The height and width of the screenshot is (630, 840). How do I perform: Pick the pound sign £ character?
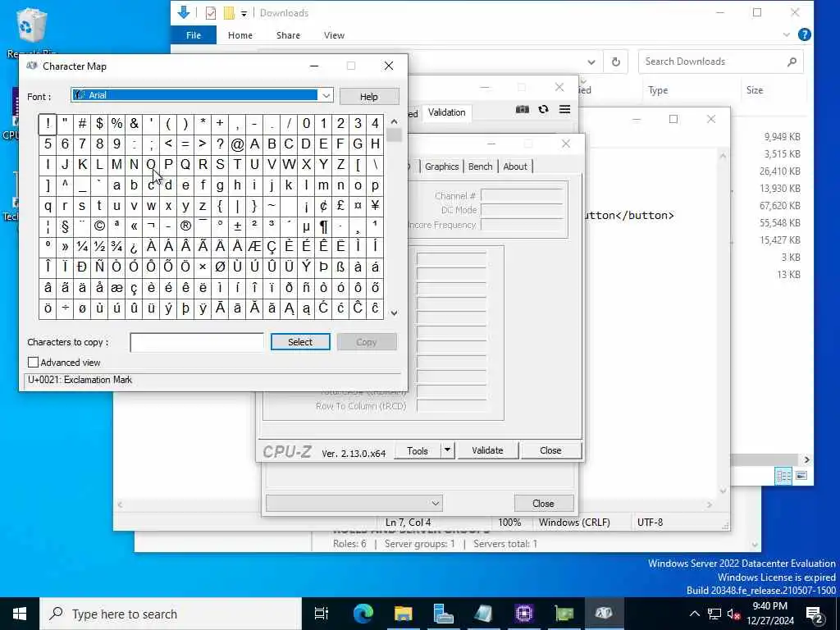[x=340, y=206]
